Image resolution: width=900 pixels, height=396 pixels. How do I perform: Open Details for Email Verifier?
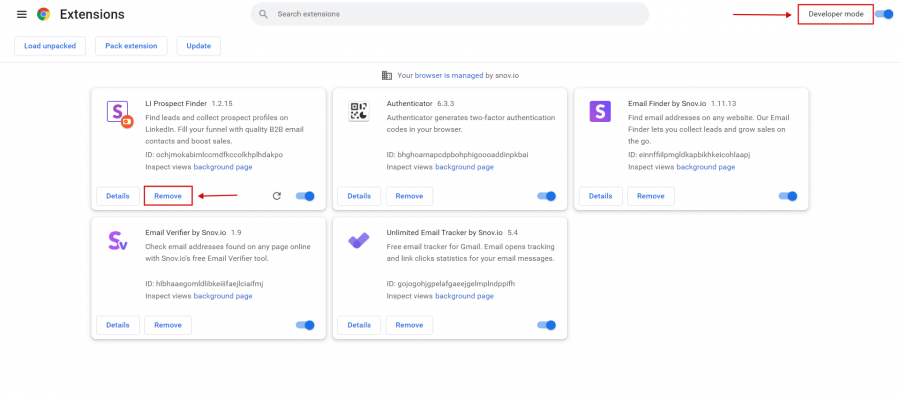(118, 325)
